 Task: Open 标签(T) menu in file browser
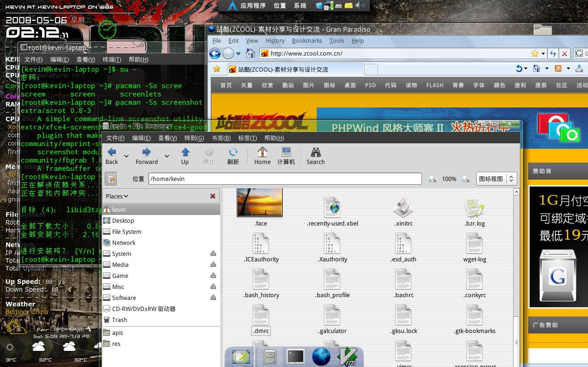point(248,138)
